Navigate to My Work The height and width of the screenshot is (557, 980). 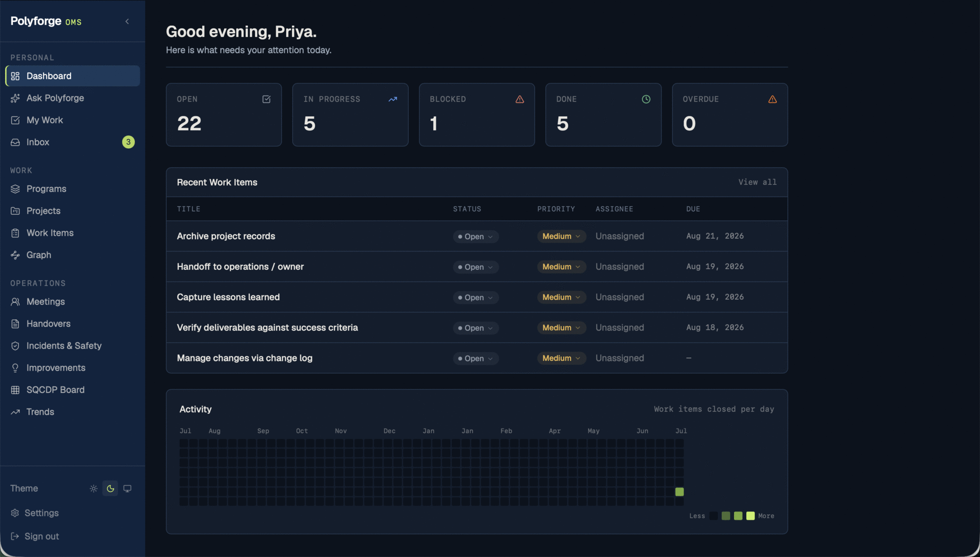73,120
